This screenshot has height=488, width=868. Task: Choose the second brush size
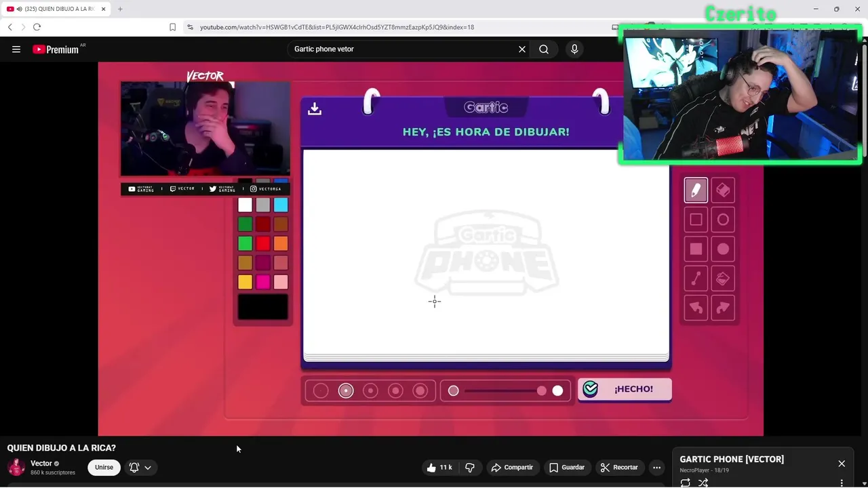pos(346,390)
